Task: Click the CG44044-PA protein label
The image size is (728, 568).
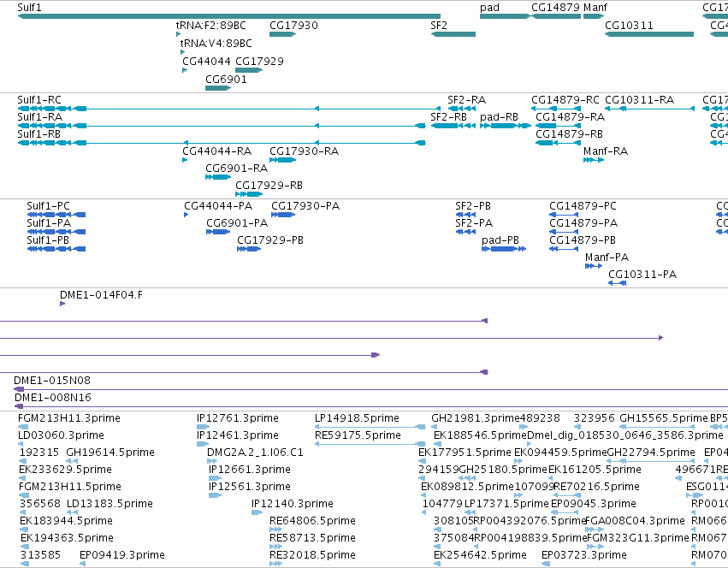Action: (x=218, y=206)
